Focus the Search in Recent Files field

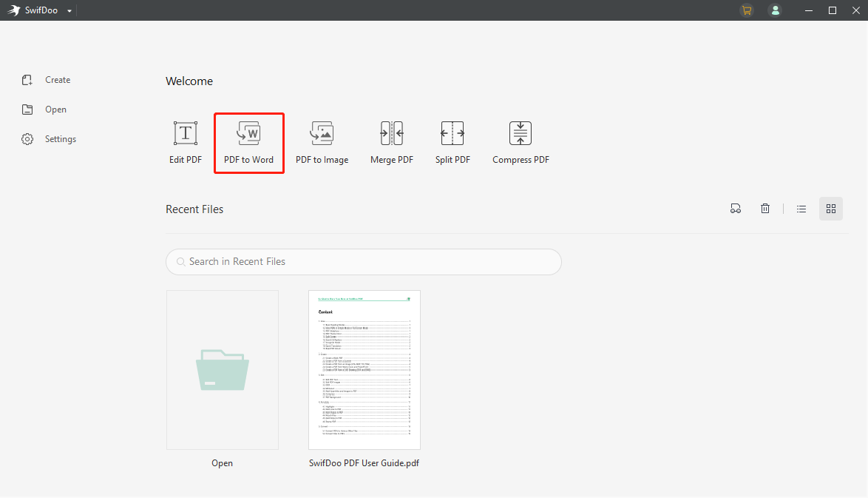364,262
